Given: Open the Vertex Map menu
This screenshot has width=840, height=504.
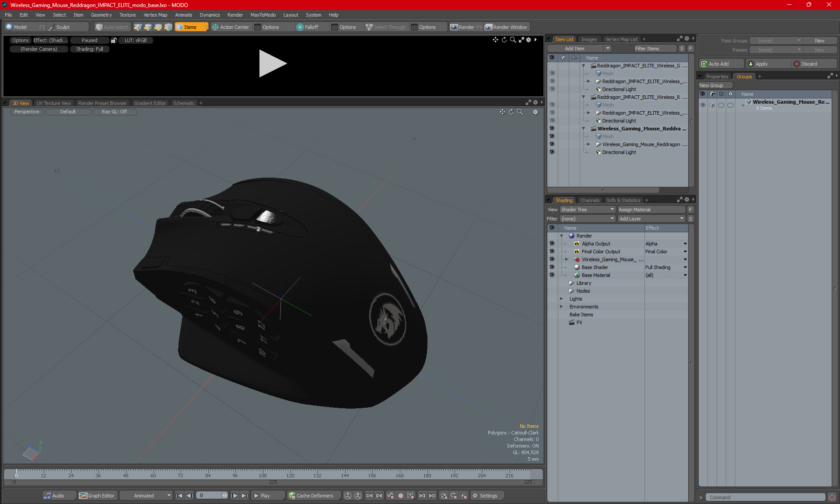Looking at the screenshot, I should [155, 15].
